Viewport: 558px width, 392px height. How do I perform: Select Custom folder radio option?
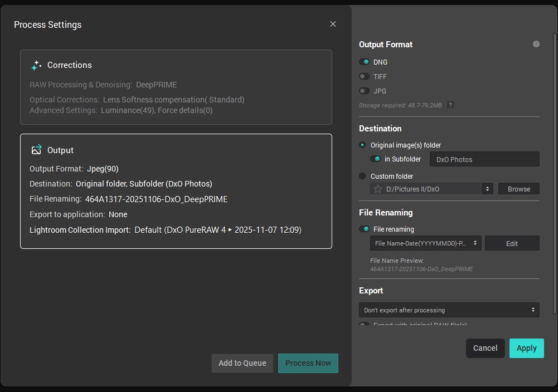tap(362, 176)
